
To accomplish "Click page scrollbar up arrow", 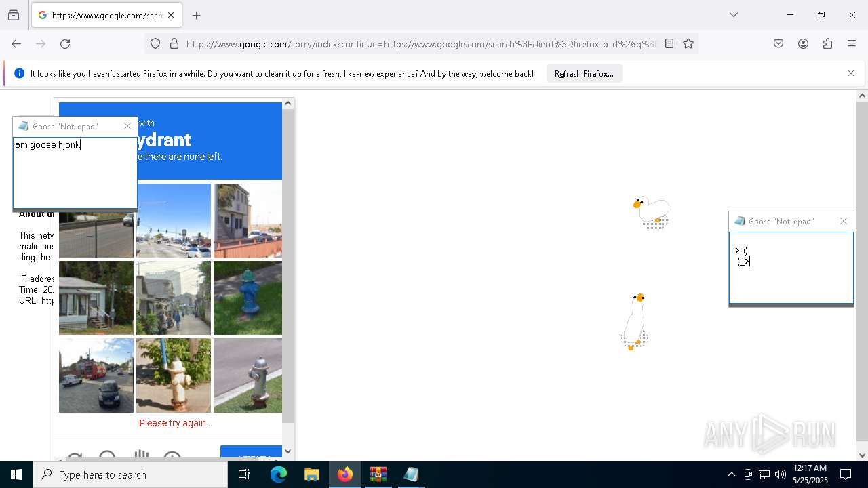I will coord(862,96).
